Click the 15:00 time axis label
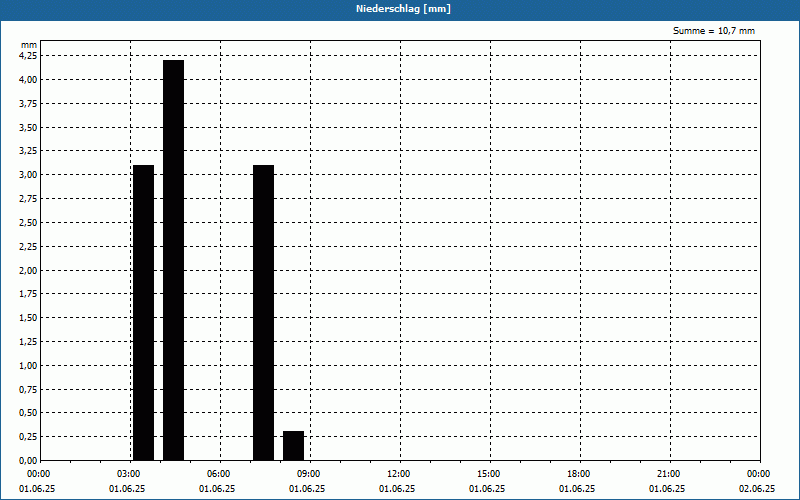800x500 pixels. click(x=489, y=474)
